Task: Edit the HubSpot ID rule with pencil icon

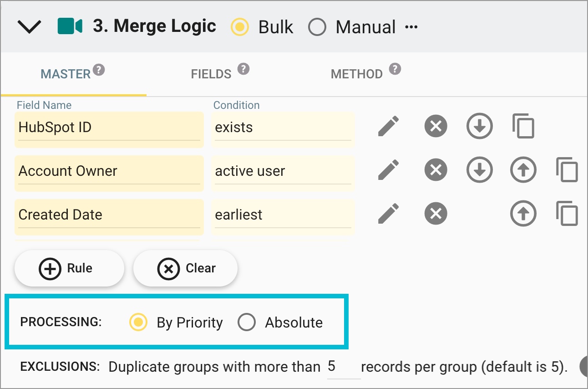Action: click(x=388, y=126)
